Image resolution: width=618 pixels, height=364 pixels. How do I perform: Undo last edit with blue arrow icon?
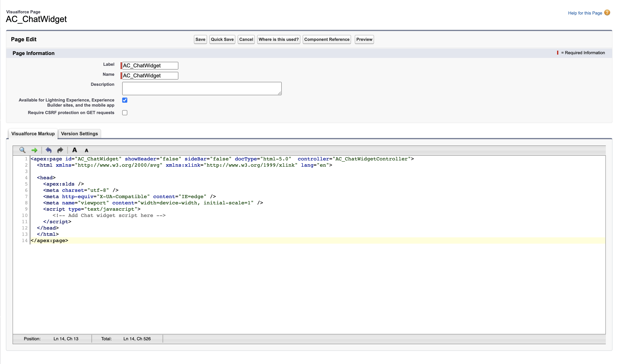point(49,150)
